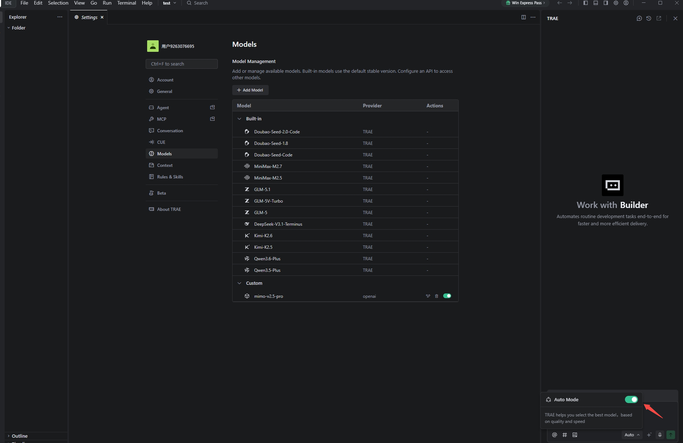Open Conversation settings section
This screenshot has width=683, height=443.
pyautogui.click(x=182, y=131)
